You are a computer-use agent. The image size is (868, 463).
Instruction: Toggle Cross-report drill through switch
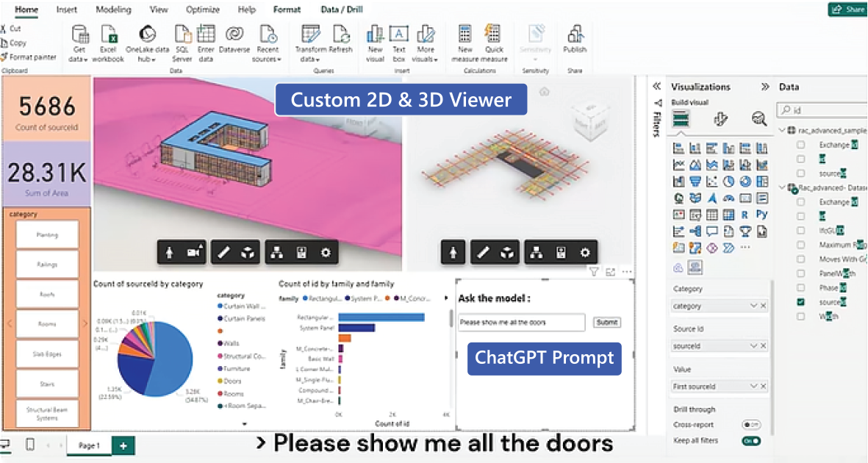[x=750, y=425]
